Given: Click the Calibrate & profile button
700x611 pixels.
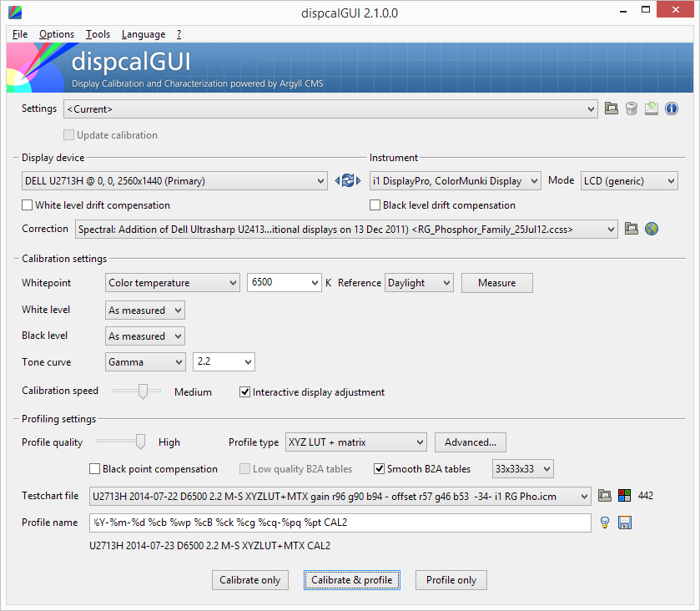Looking at the screenshot, I should [352, 580].
